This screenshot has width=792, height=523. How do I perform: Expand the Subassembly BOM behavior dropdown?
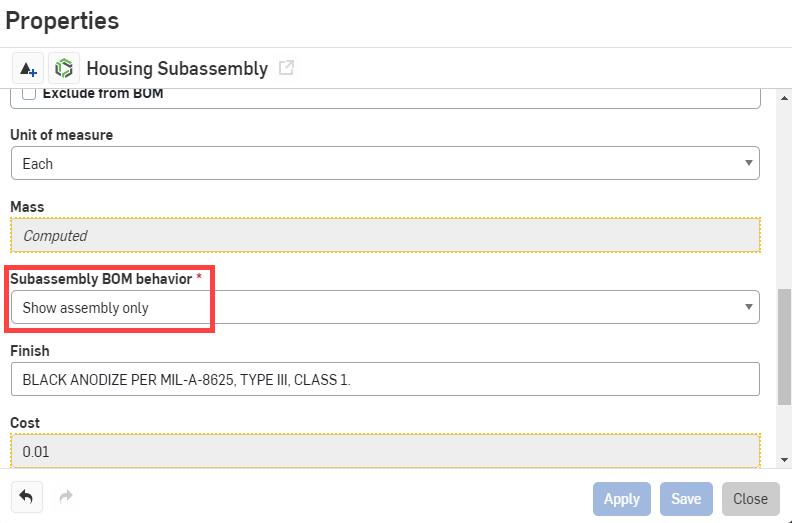(384, 307)
